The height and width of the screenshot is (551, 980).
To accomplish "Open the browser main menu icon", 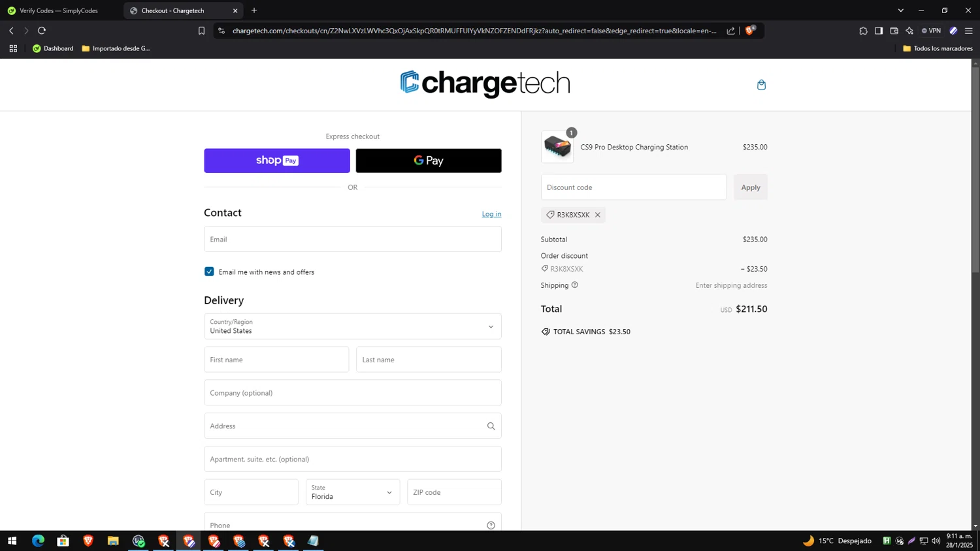I will tap(969, 31).
